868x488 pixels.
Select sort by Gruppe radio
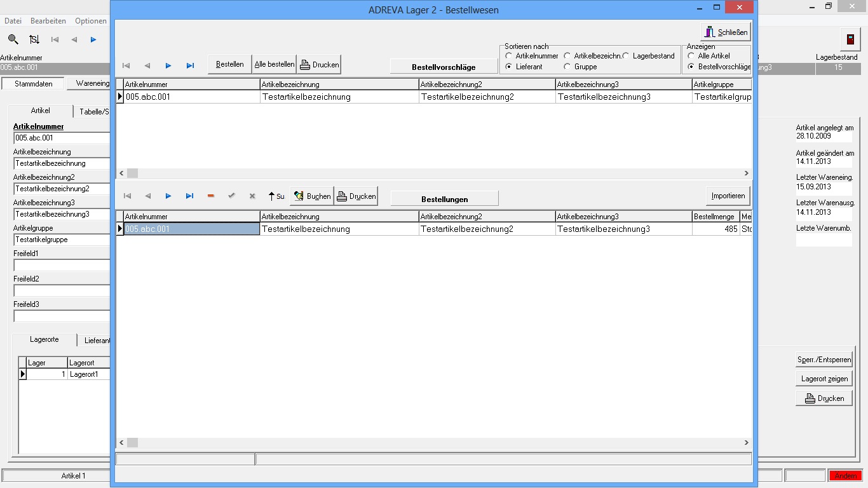567,67
